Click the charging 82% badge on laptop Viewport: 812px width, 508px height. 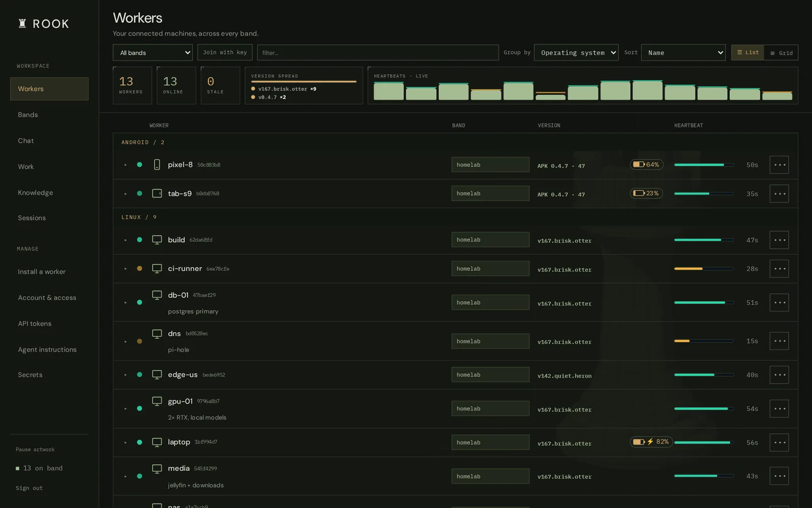pos(651,442)
